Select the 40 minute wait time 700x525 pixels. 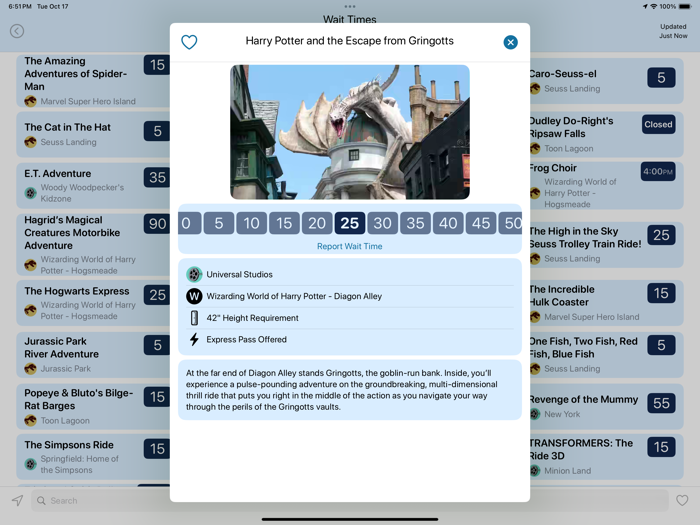(448, 223)
